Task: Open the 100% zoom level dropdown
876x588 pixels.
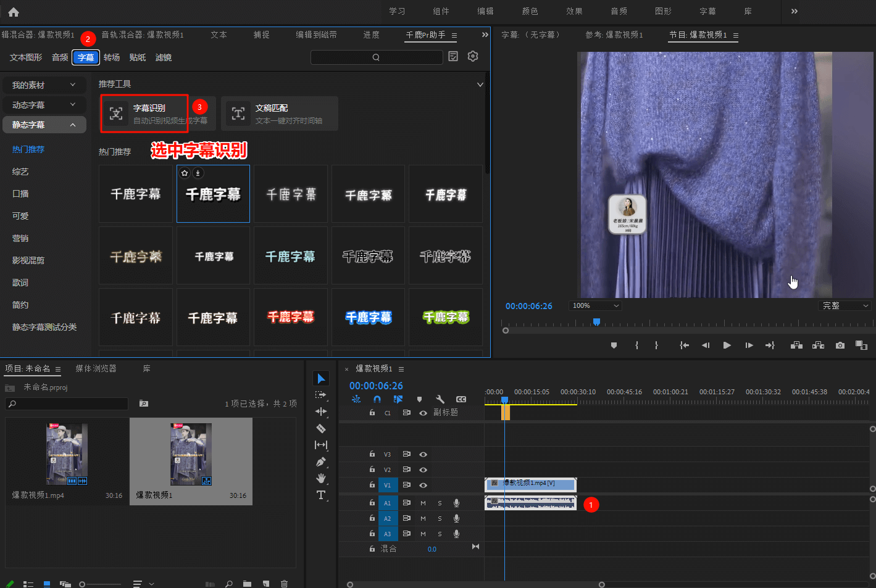Action: (595, 305)
